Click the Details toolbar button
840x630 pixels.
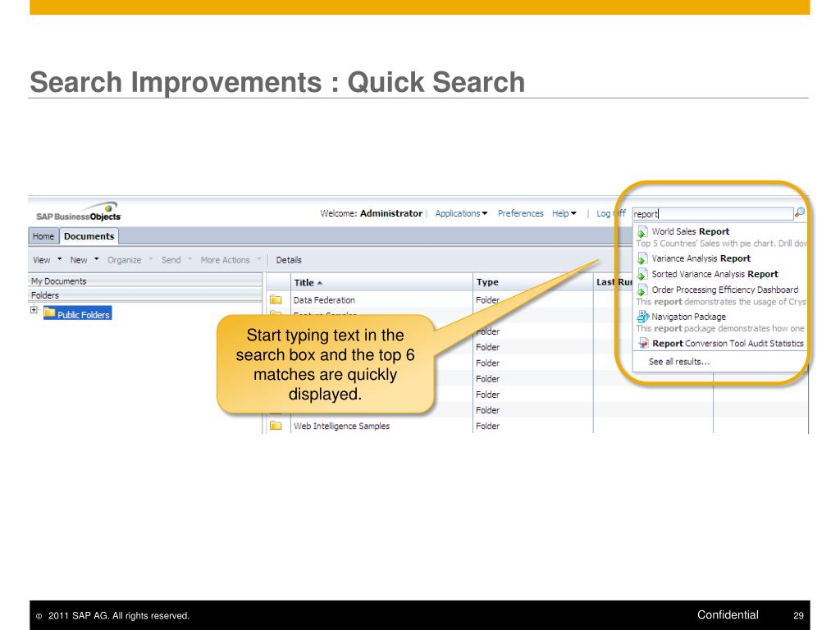pyautogui.click(x=289, y=260)
